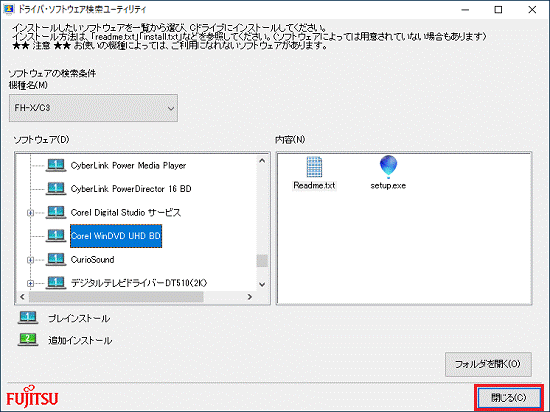Click software list scroll down arrow
550x412 pixels.
[x=262, y=284]
